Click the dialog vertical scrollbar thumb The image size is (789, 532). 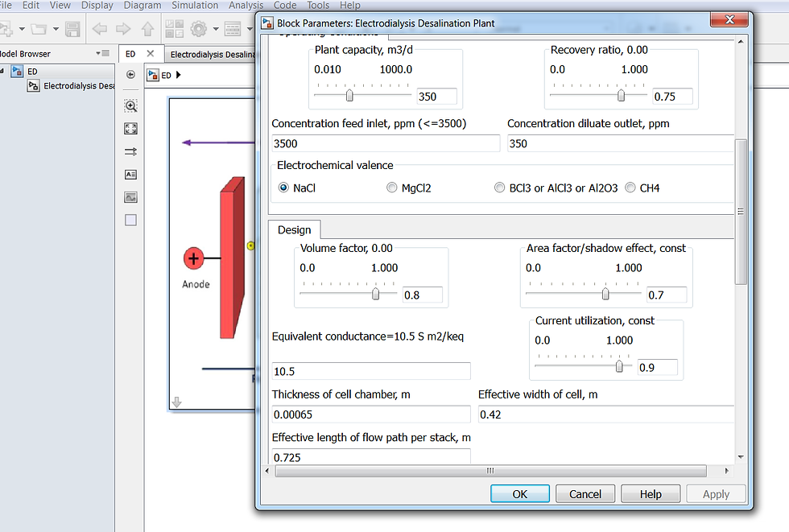pyautogui.click(x=741, y=212)
